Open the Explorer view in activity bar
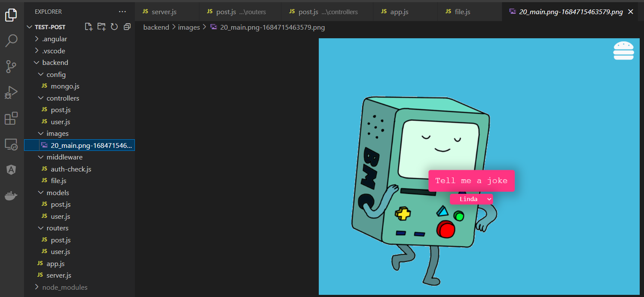644x297 pixels. 11,15
